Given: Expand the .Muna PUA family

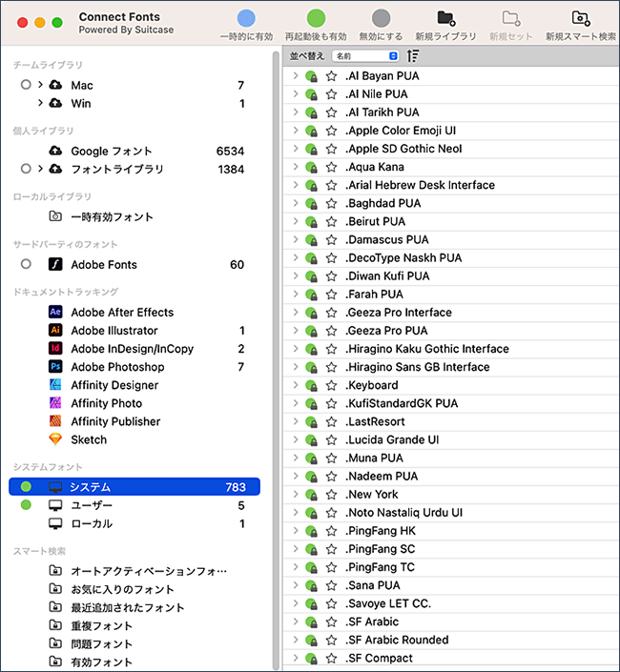Looking at the screenshot, I should (295, 458).
